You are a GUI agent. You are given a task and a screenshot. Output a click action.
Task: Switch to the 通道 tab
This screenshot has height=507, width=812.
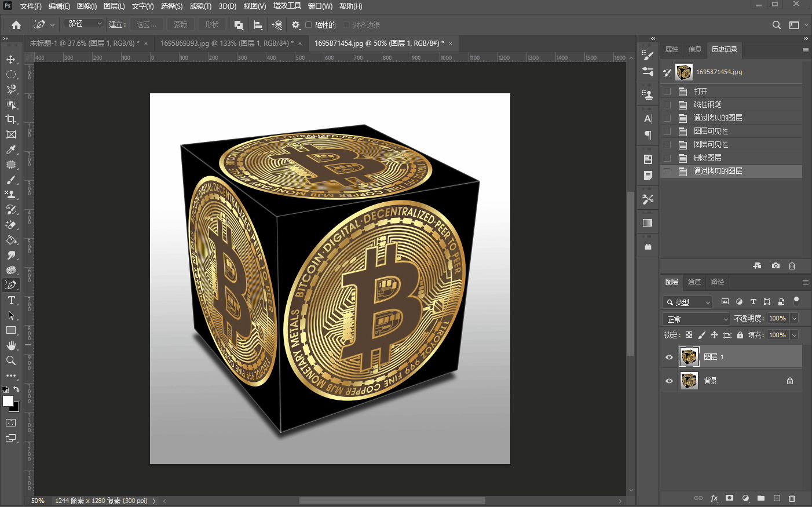[694, 282]
